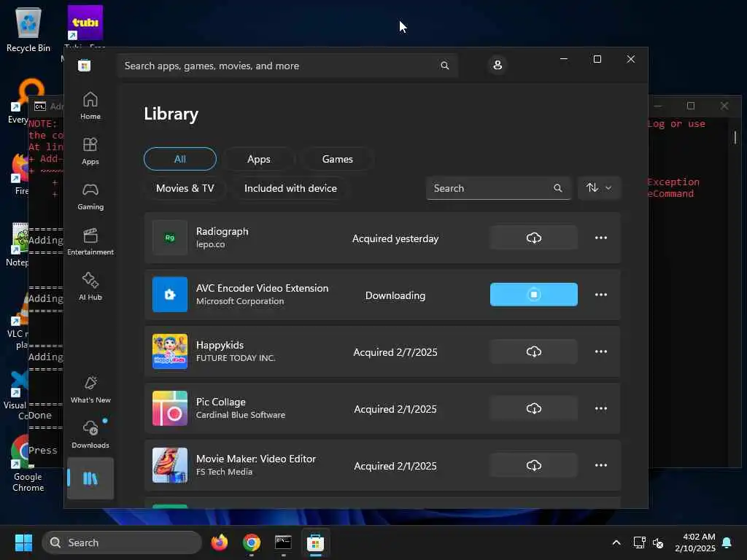The width and height of the screenshot is (747, 560).
Task: Go to Apps in the Store sidebar
Action: (x=90, y=151)
